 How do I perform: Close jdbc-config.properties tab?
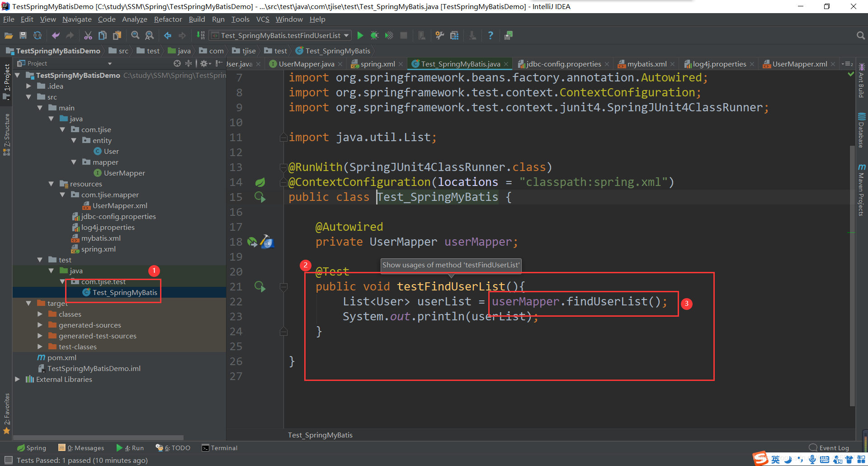pos(607,64)
